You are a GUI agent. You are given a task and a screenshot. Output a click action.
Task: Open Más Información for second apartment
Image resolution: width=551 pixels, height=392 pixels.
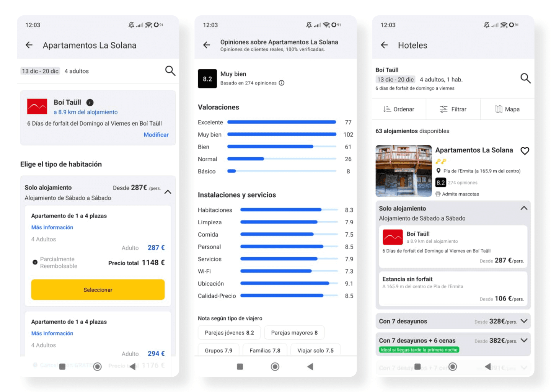(52, 333)
